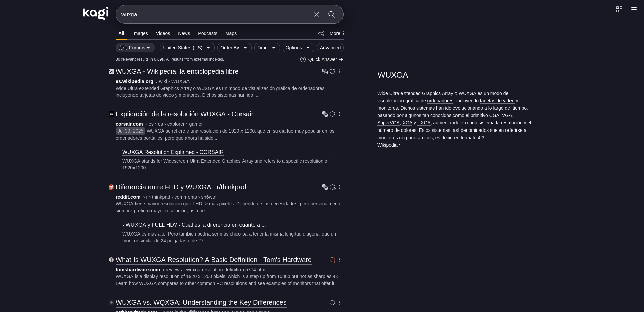Click the Kagi logo
Screen dimensions: 644x312
point(95,13)
